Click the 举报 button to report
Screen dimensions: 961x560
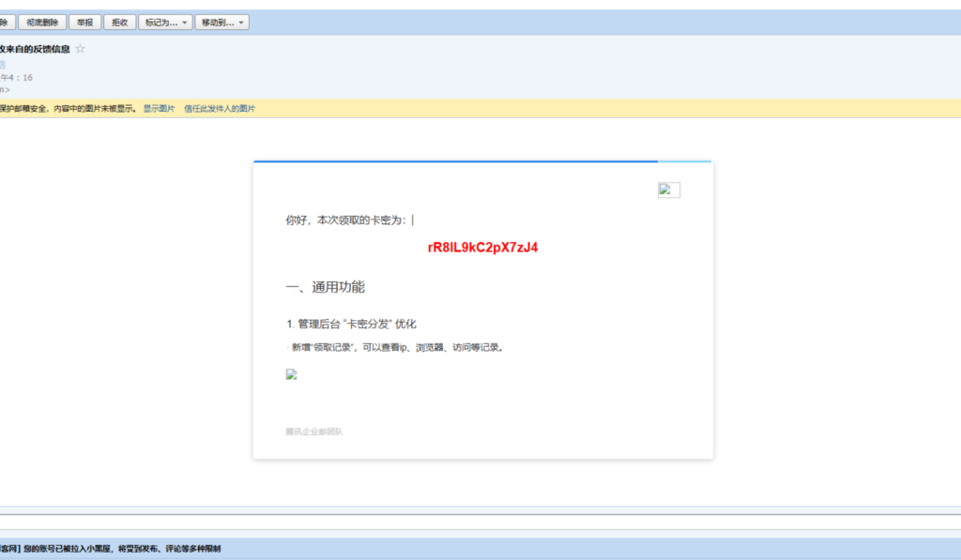[84, 23]
